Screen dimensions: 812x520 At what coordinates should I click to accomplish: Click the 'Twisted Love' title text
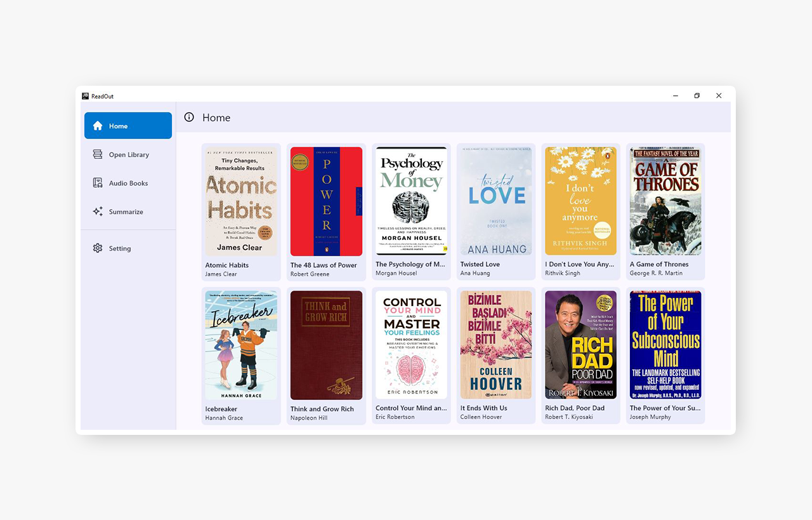coord(480,264)
